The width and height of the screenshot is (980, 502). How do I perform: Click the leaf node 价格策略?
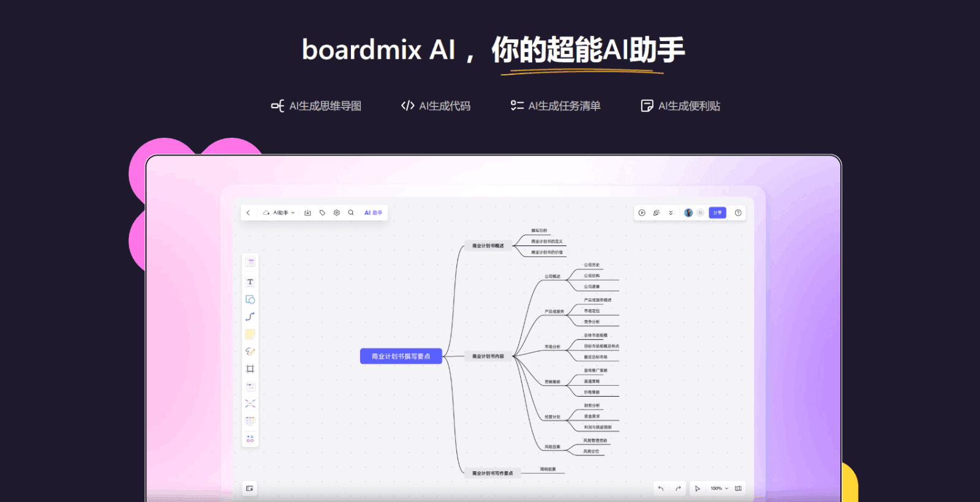click(592, 392)
